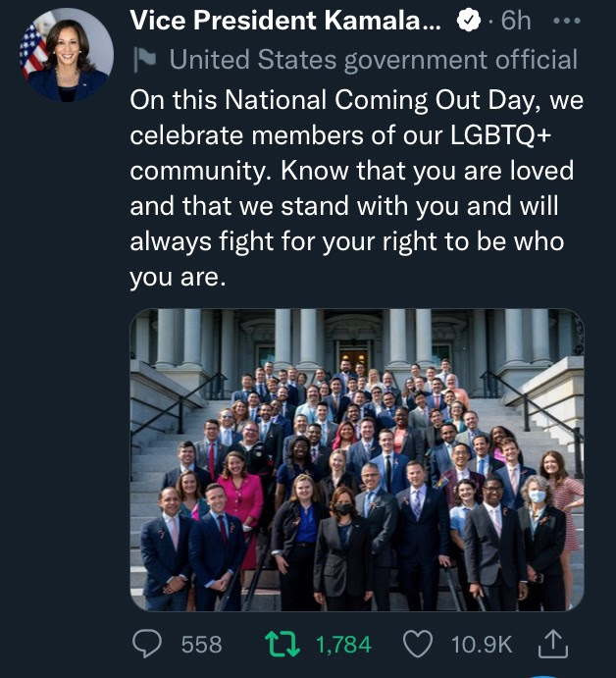Click the 10.9K likes count

point(481,645)
